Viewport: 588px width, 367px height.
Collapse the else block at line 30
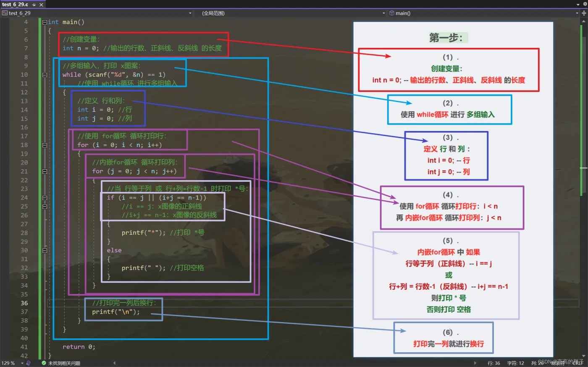tap(45, 251)
